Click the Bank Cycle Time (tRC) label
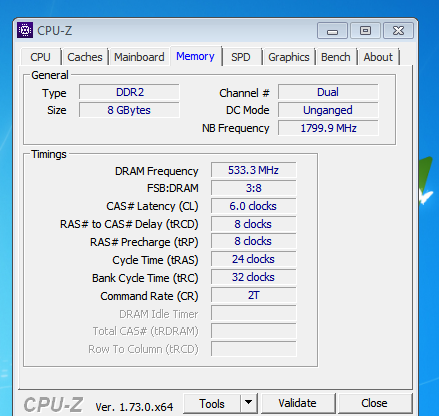 (145, 278)
